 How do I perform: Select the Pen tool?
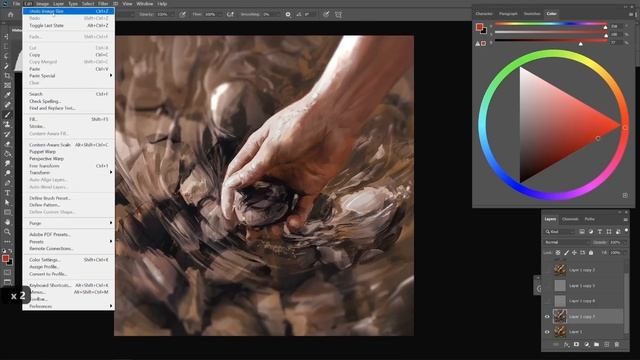coord(7,183)
